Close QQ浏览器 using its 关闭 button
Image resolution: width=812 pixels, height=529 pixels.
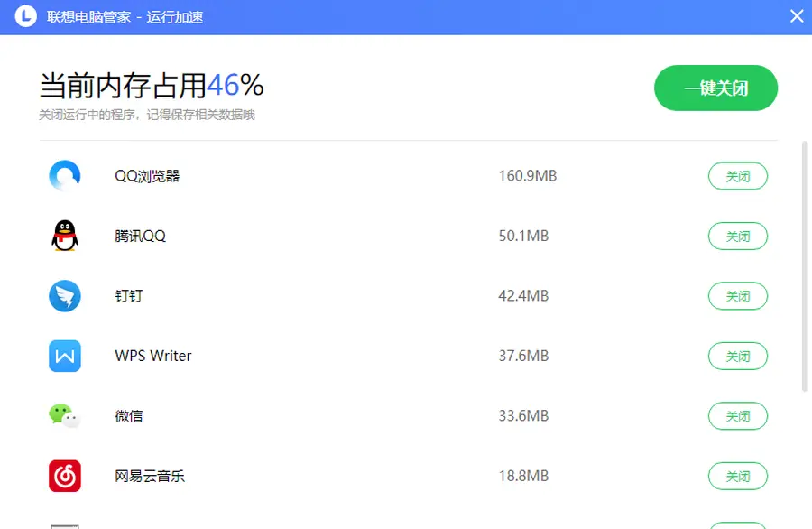[737, 176]
